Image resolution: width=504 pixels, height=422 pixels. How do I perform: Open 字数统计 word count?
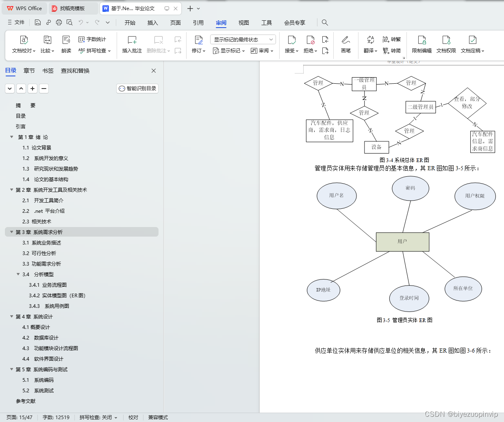[x=92, y=39]
